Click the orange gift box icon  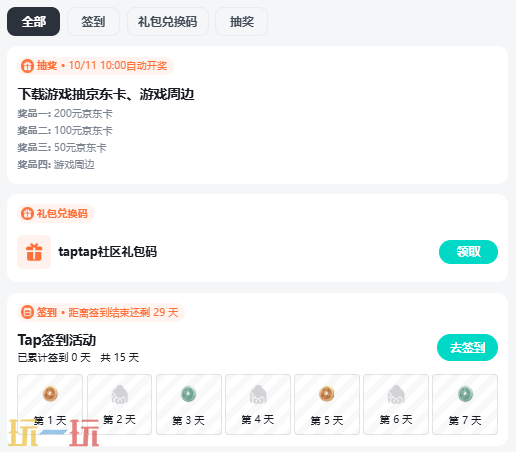coord(34,252)
